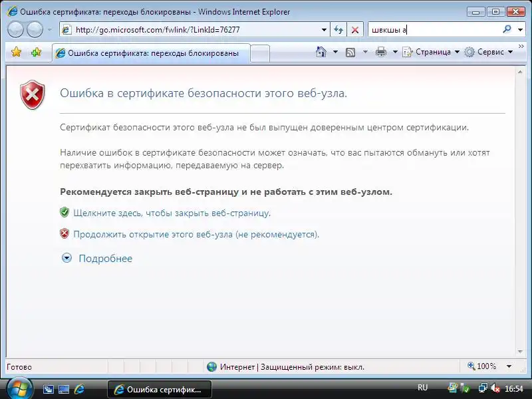Open the Сервис menu
Screen dimensions: 532x399
pyautogui.click(x=489, y=52)
